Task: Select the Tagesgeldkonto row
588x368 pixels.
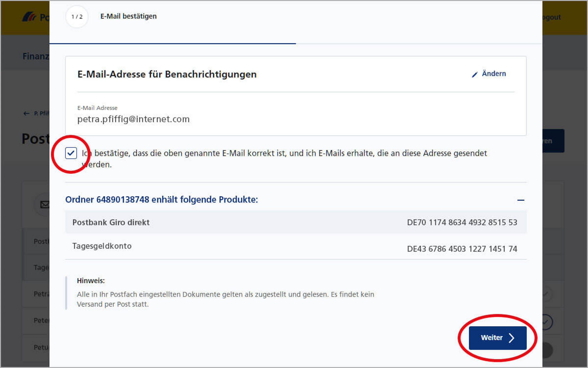Action: coord(296,247)
